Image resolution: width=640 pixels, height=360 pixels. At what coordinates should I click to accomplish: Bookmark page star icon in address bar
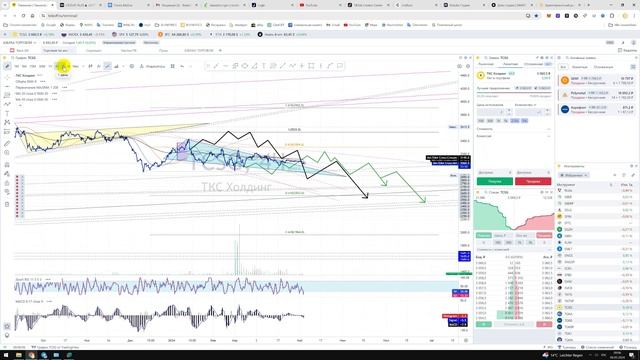pos(536,16)
